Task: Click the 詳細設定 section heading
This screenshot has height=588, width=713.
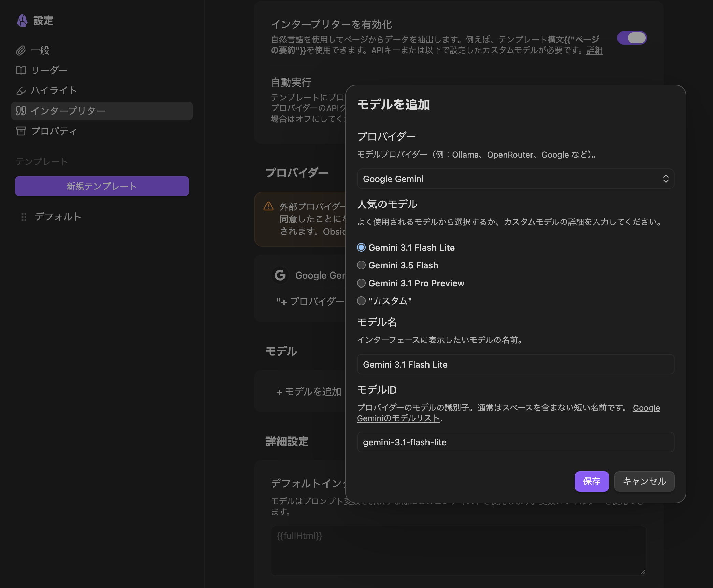Action: [287, 442]
